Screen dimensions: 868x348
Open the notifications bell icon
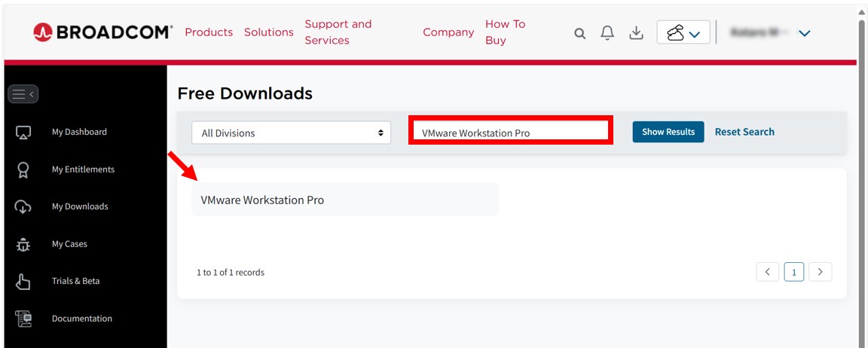point(607,33)
